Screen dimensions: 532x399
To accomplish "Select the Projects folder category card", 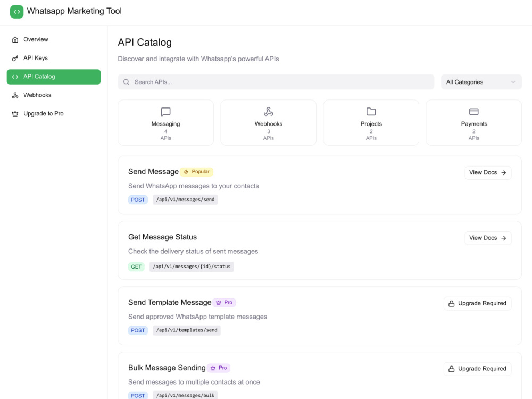I will tap(371, 122).
